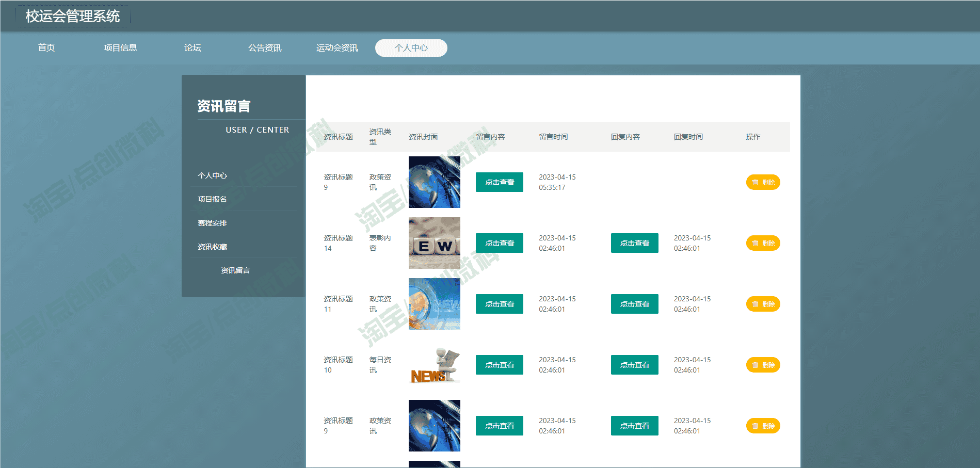
Task: Delete the 资讯标题 14 message row
Action: pos(763,243)
